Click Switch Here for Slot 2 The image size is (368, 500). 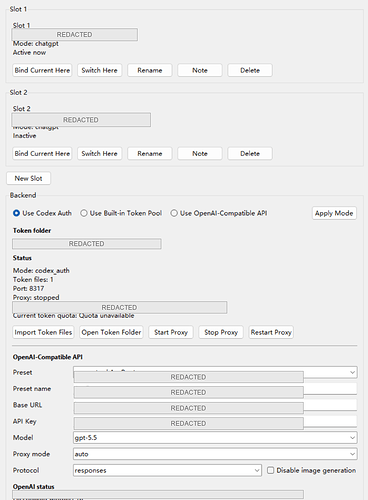[x=100, y=154]
